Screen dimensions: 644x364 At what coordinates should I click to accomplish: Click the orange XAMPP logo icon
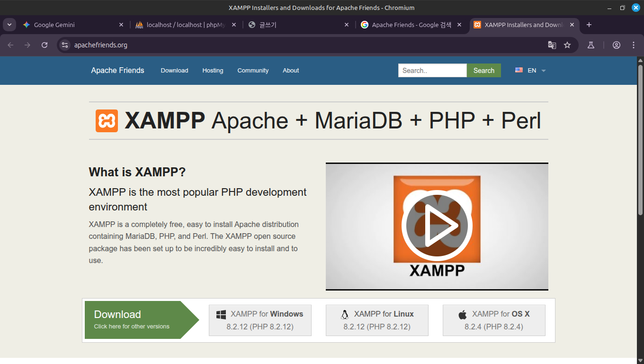tap(107, 121)
